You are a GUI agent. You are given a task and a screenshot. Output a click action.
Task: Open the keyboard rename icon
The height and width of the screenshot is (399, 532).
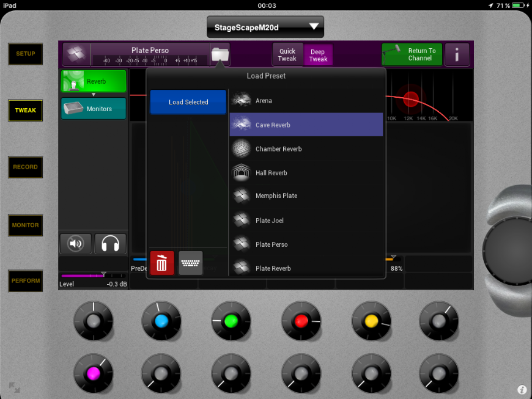(191, 263)
